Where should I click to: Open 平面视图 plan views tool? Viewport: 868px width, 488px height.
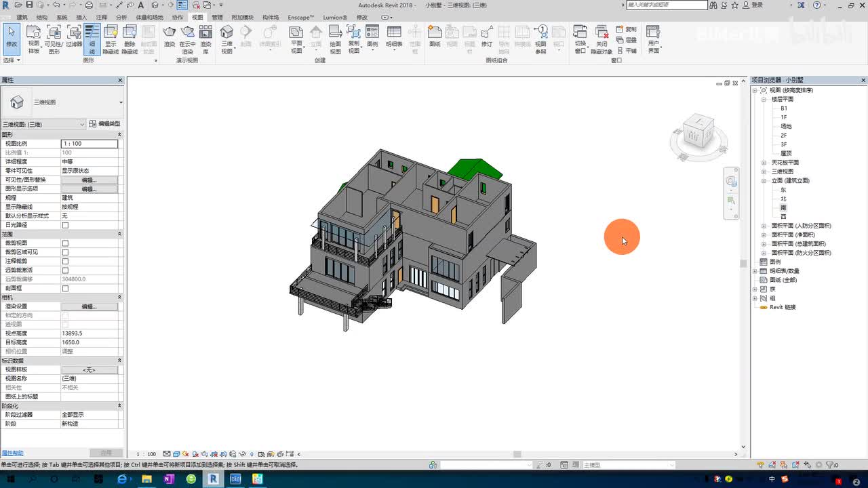tap(296, 39)
